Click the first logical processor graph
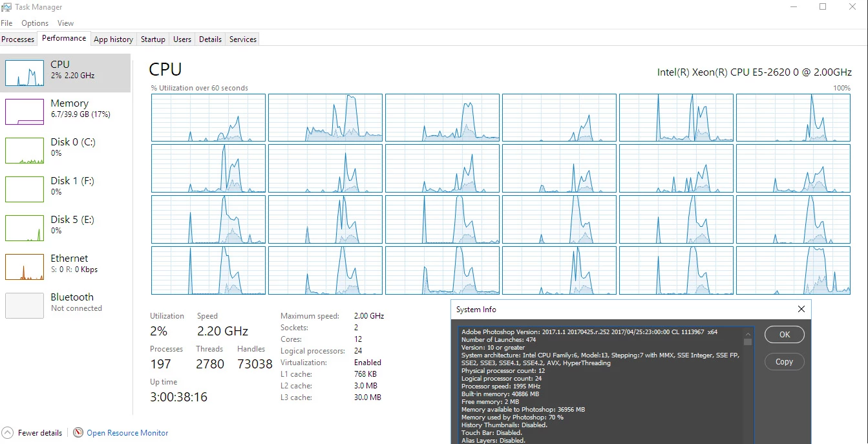868x444 pixels. point(208,118)
